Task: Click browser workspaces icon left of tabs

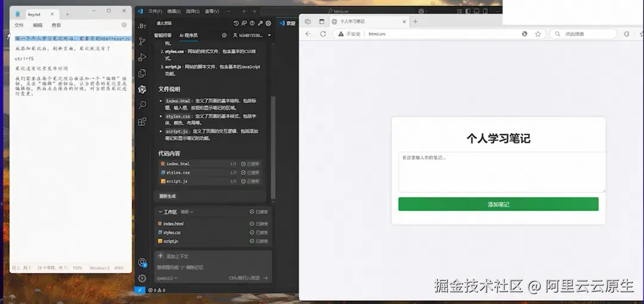Action: [308, 22]
